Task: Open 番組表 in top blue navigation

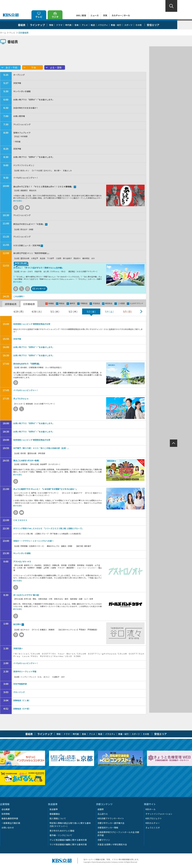Action: click(22, 25)
